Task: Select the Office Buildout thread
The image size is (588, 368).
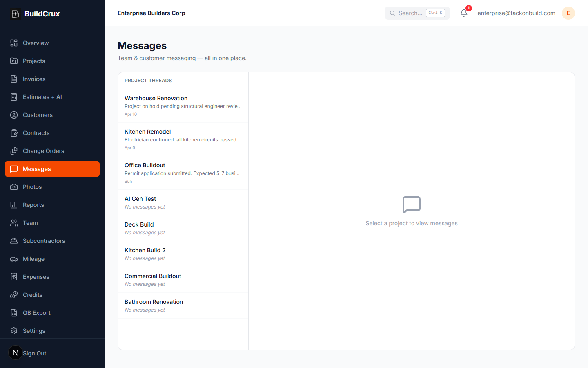Action: 183,173
